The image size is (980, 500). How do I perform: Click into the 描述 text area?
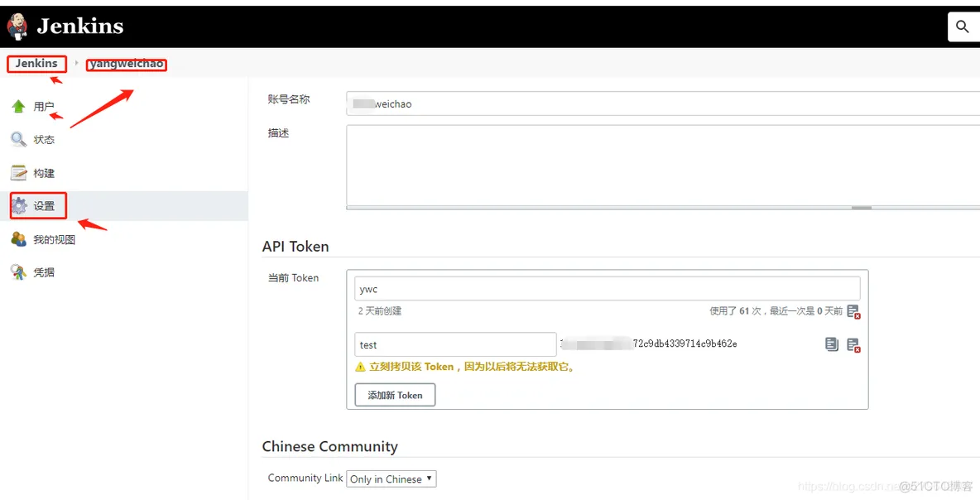[662, 166]
